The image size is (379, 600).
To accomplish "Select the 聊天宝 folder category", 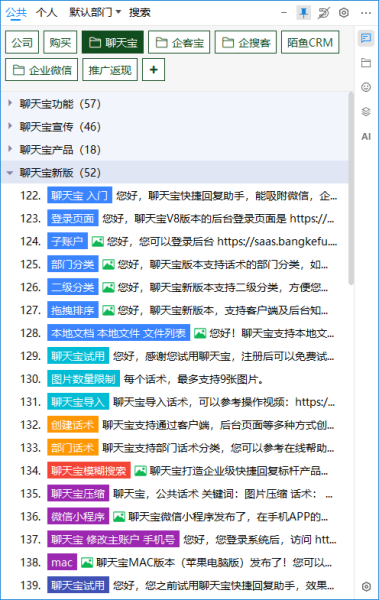I will [x=113, y=42].
